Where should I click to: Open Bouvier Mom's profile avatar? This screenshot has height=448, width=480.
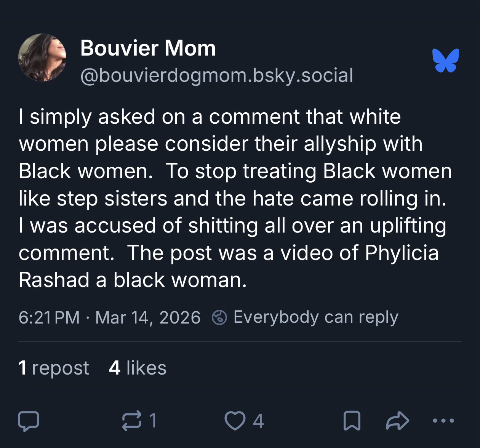42,58
